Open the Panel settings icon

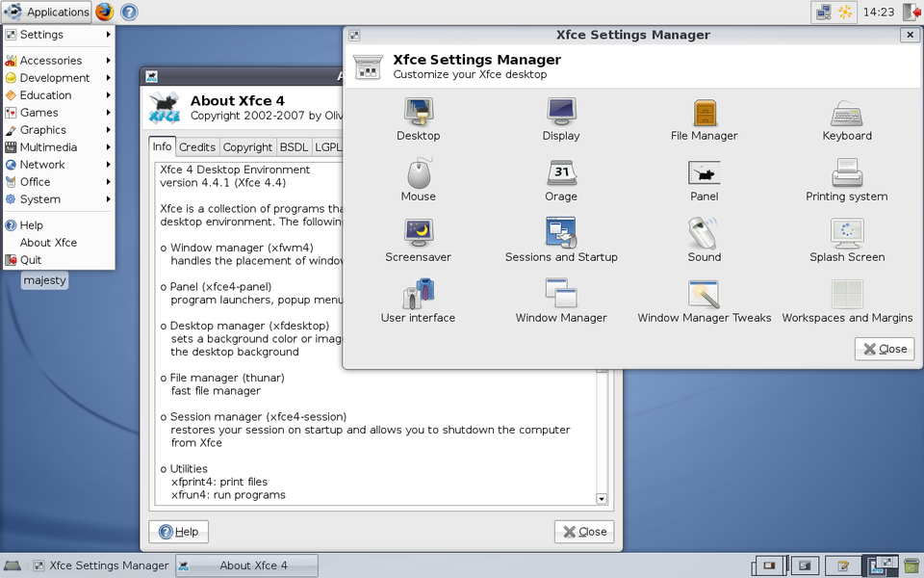click(705, 180)
